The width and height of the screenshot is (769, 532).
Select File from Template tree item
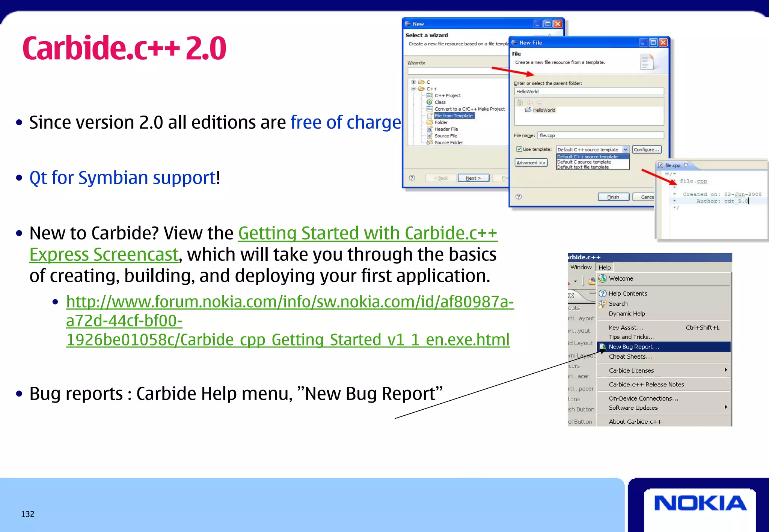[454, 116]
